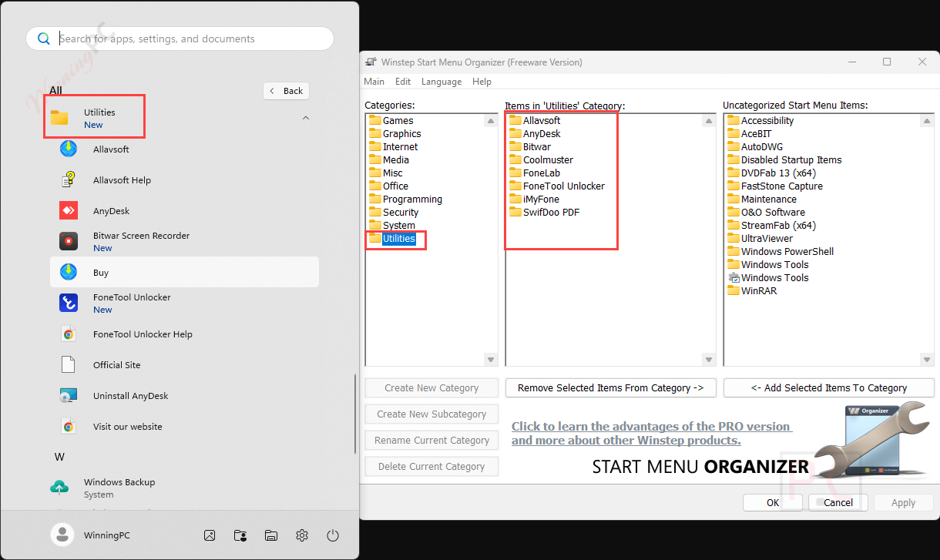Screen dimensions: 940x560
Task: Launch Bitwar Screen Recorder from Start menu
Action: click(184, 242)
